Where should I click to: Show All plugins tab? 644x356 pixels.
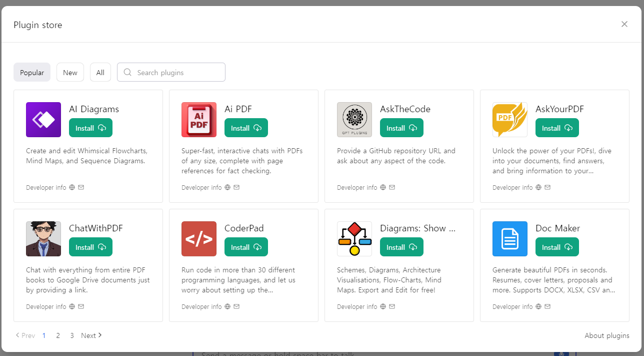point(100,72)
